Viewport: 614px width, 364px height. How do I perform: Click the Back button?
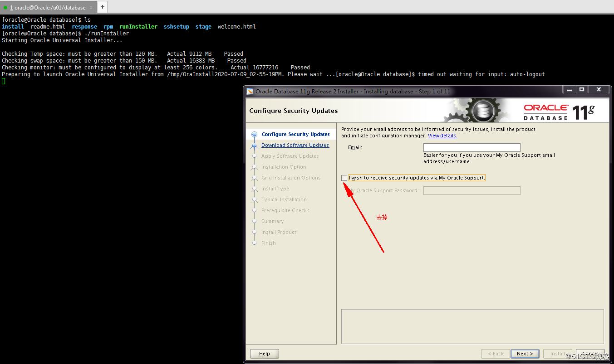(495, 354)
